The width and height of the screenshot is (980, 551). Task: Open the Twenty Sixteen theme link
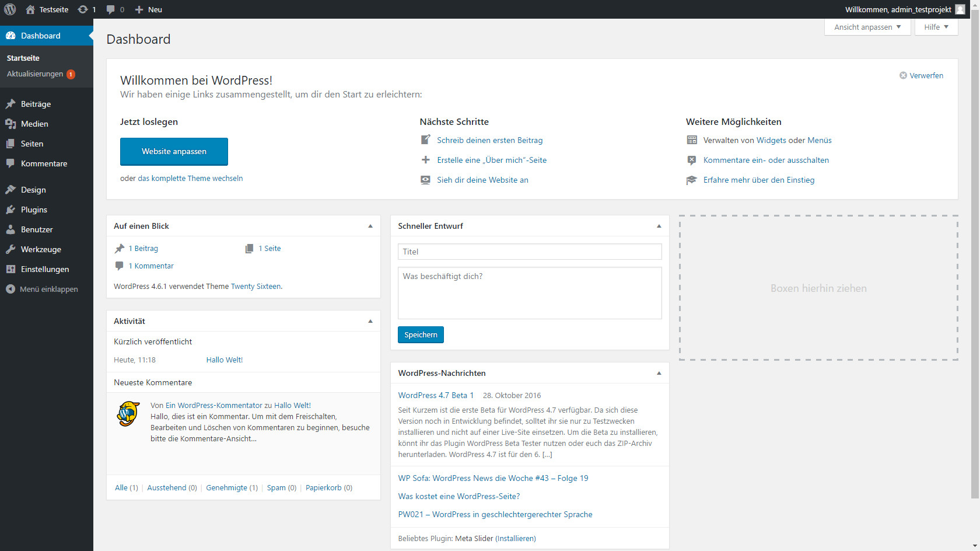click(x=256, y=286)
